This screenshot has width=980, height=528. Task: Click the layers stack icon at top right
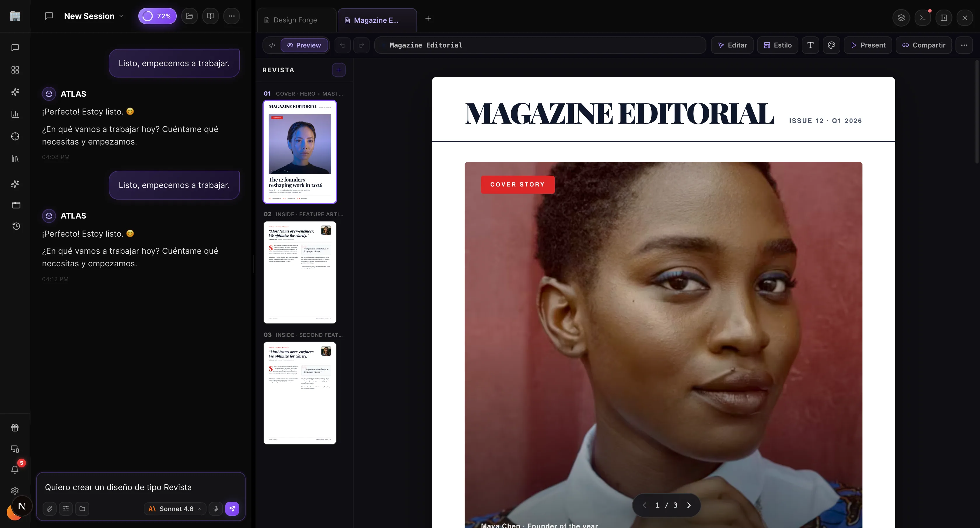pyautogui.click(x=901, y=17)
